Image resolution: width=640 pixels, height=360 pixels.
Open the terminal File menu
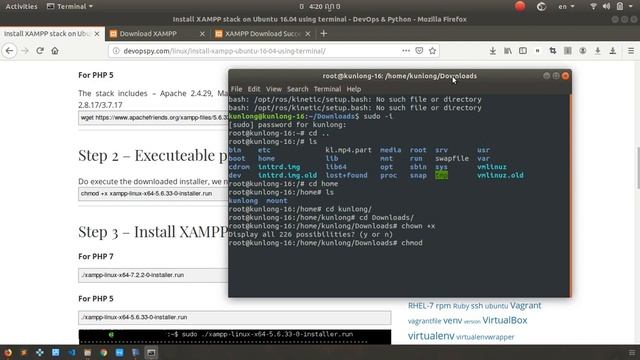point(236,89)
